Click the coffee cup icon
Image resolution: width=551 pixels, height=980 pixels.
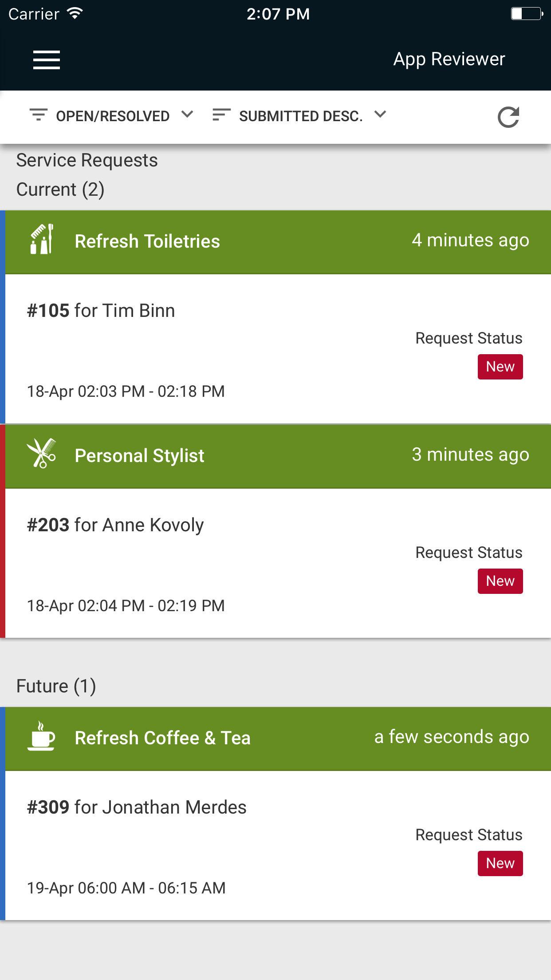41,736
